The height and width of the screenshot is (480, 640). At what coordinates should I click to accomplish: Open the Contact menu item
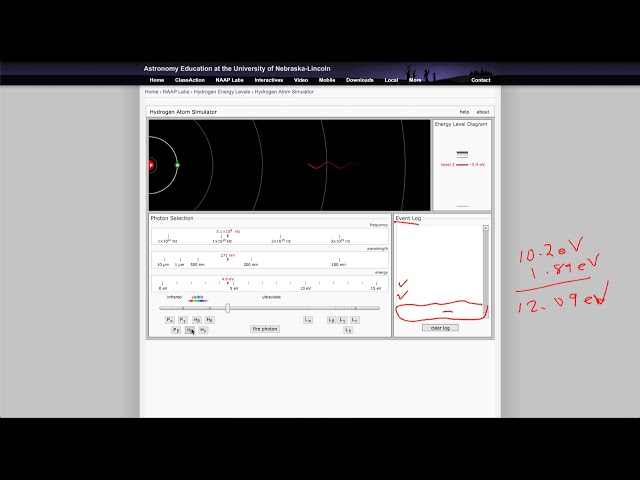481,80
